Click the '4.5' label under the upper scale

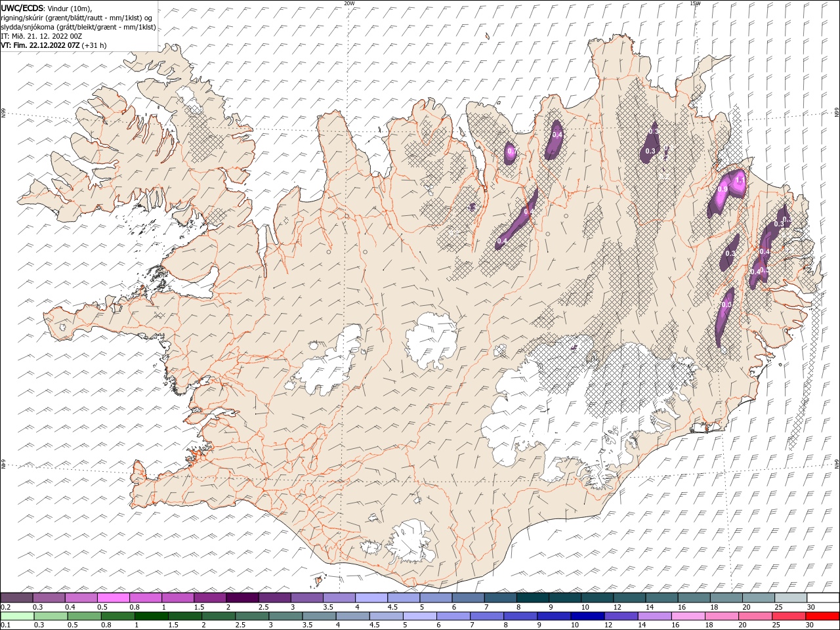tap(392, 607)
